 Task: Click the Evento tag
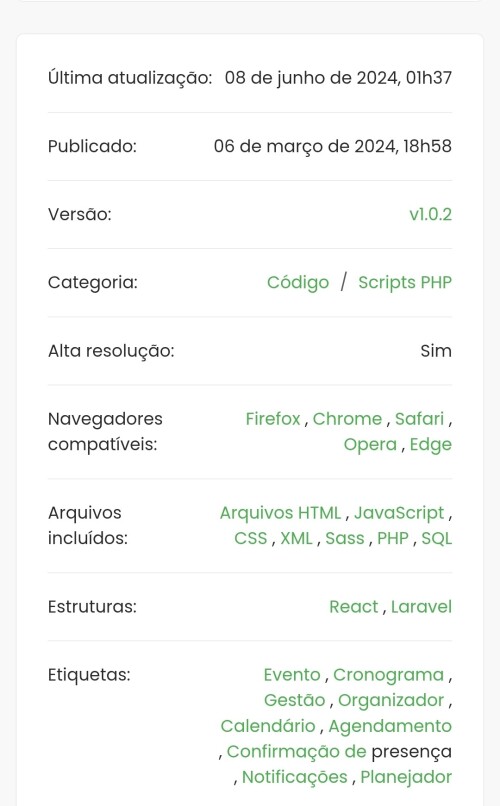pyautogui.click(x=292, y=675)
